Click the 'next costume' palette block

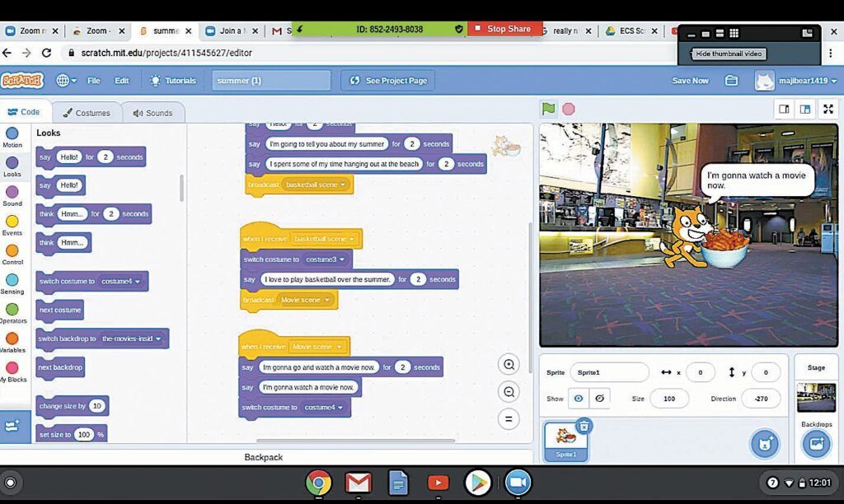(x=59, y=310)
